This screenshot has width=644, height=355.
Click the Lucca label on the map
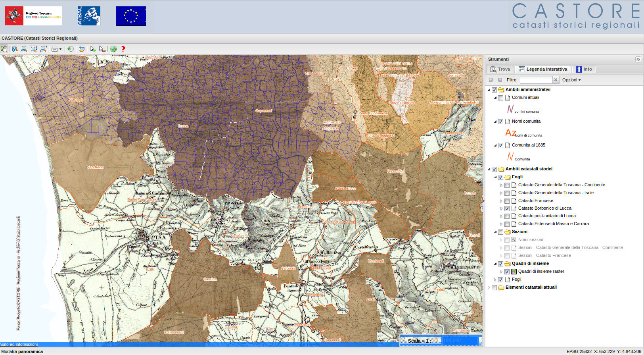coord(183,126)
